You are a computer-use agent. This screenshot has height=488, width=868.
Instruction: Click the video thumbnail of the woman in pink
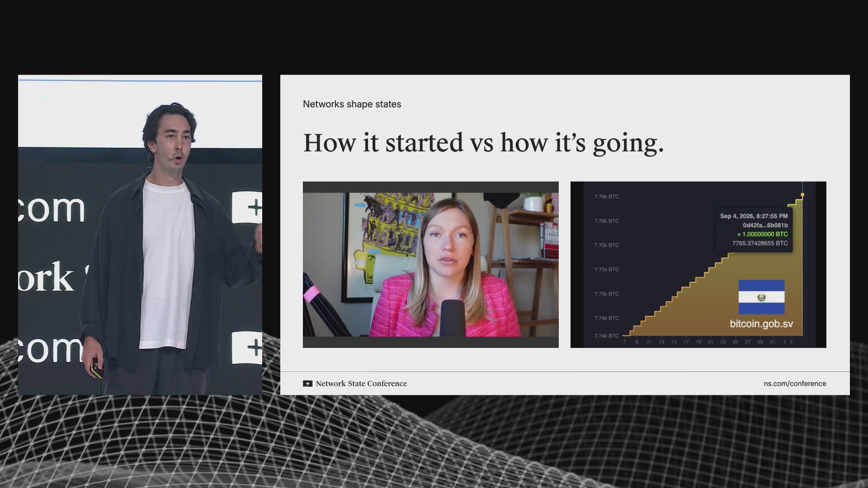click(x=431, y=265)
